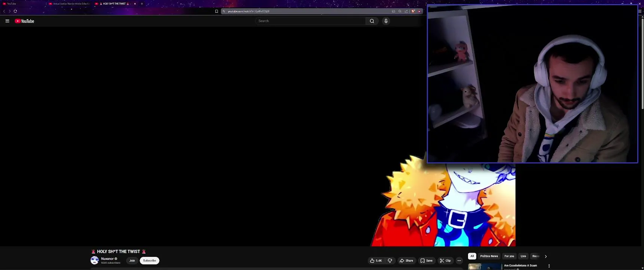Close the HOLY SH*T THE TWIST tab

(135, 4)
